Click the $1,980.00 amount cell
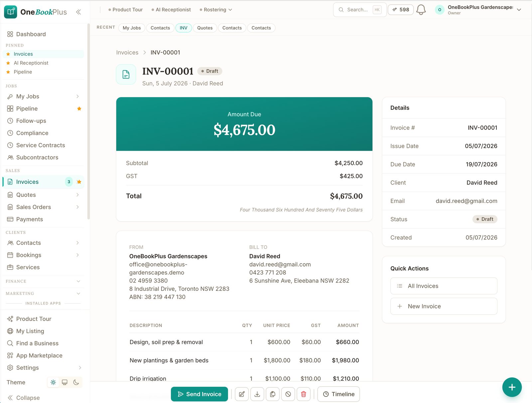 [x=345, y=360]
